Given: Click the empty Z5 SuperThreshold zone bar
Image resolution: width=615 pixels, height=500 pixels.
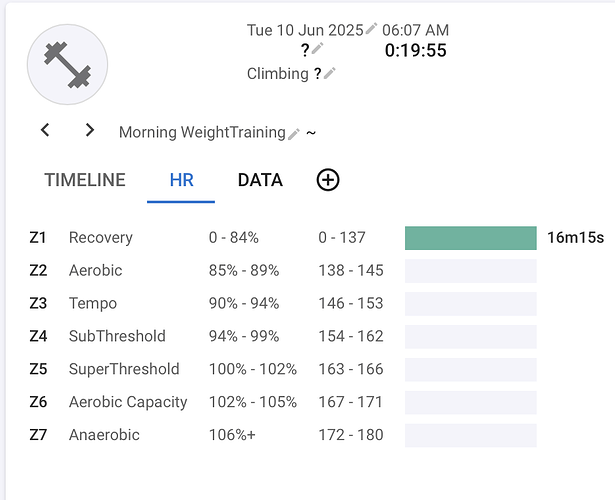Looking at the screenshot, I should [x=471, y=369].
